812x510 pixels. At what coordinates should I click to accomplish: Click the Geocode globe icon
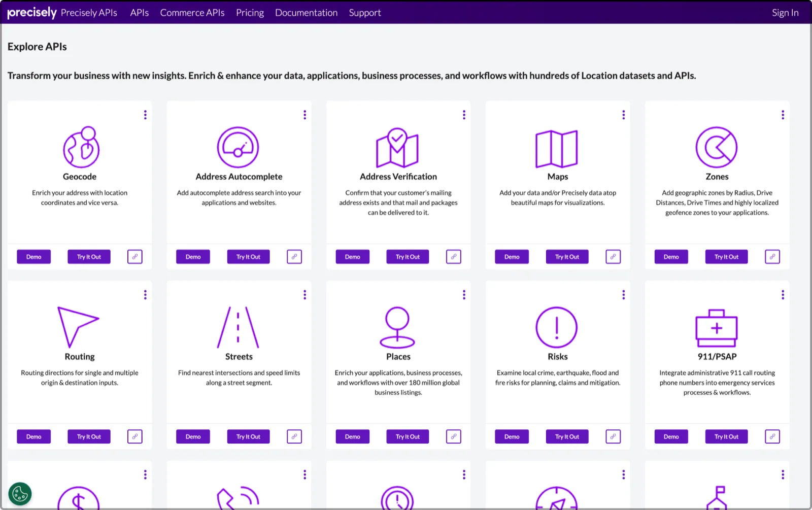coord(81,147)
